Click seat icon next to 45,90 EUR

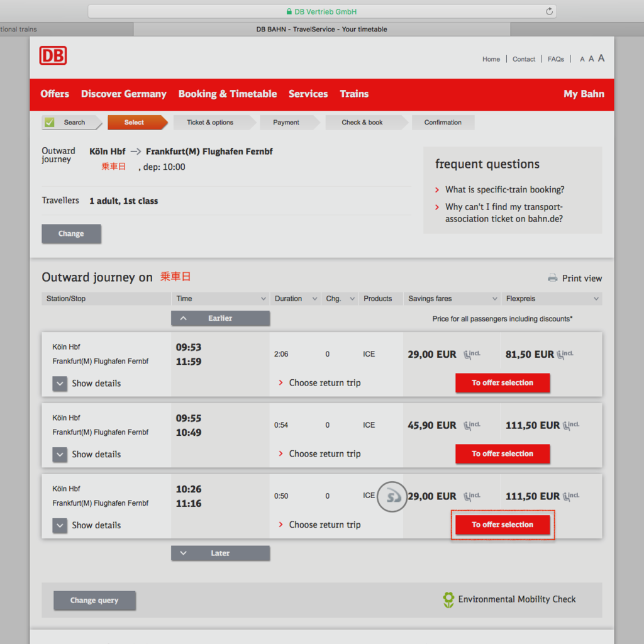pos(472,425)
